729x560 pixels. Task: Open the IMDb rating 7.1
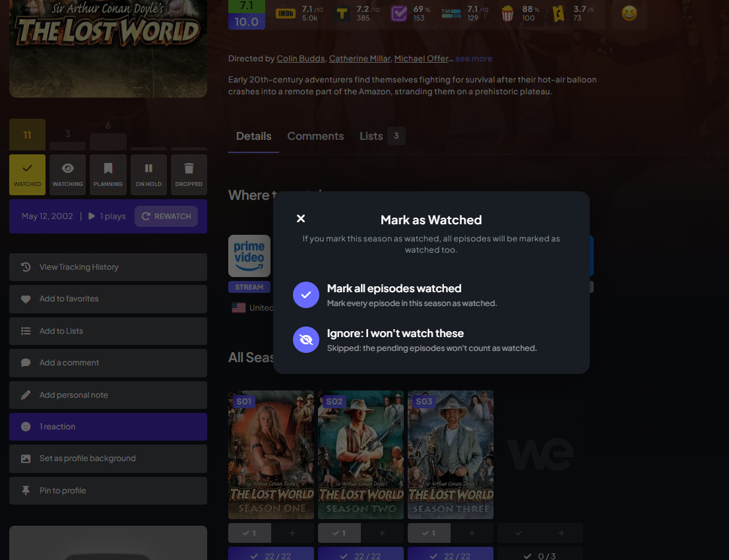point(300,13)
